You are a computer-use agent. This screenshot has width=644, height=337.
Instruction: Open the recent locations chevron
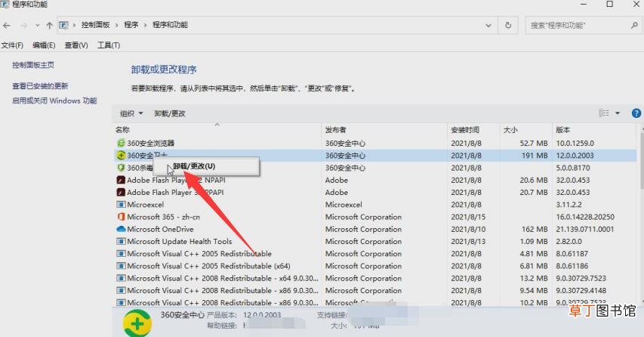38,26
